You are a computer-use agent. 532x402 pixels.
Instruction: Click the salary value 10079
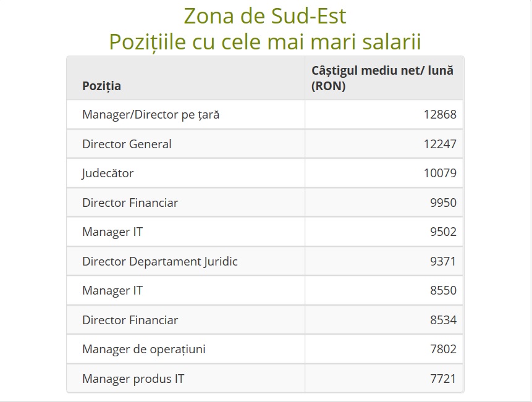(439, 174)
